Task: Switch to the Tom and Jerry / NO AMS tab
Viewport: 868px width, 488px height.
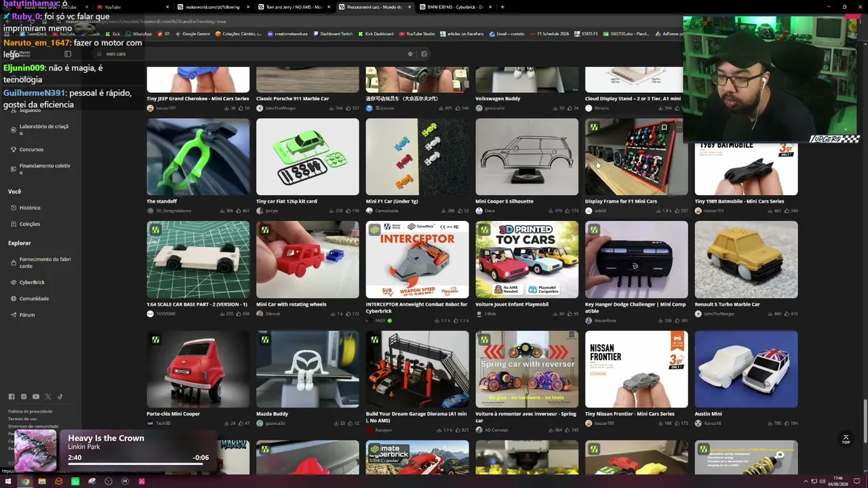Action: [x=296, y=7]
